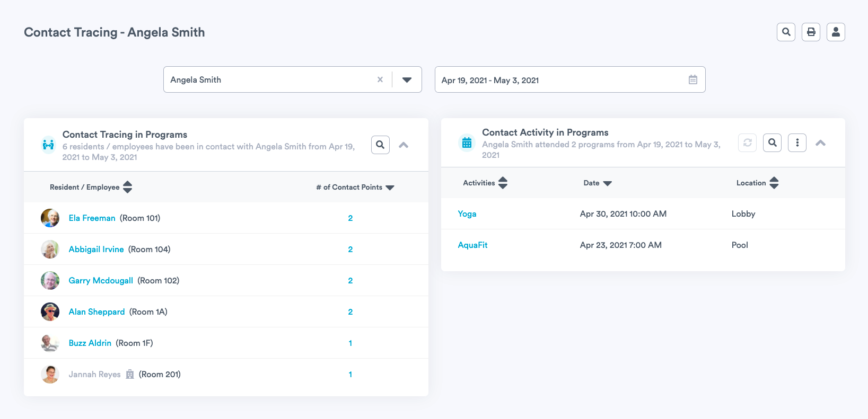Open Ela Freeman's resident link
Viewport: 868px width, 419px height.
92,218
